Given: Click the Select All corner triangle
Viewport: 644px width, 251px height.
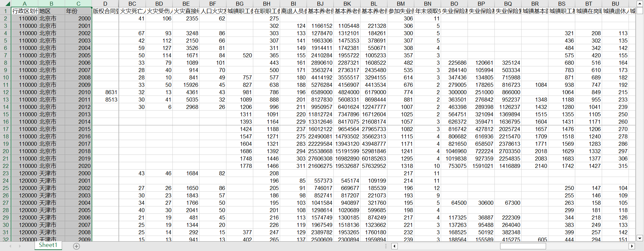Looking at the screenshot, I should 7,4.
